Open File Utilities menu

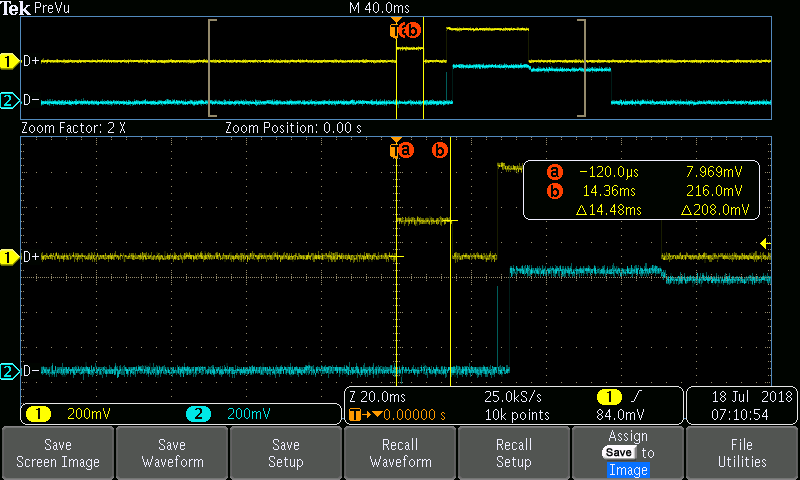point(742,453)
